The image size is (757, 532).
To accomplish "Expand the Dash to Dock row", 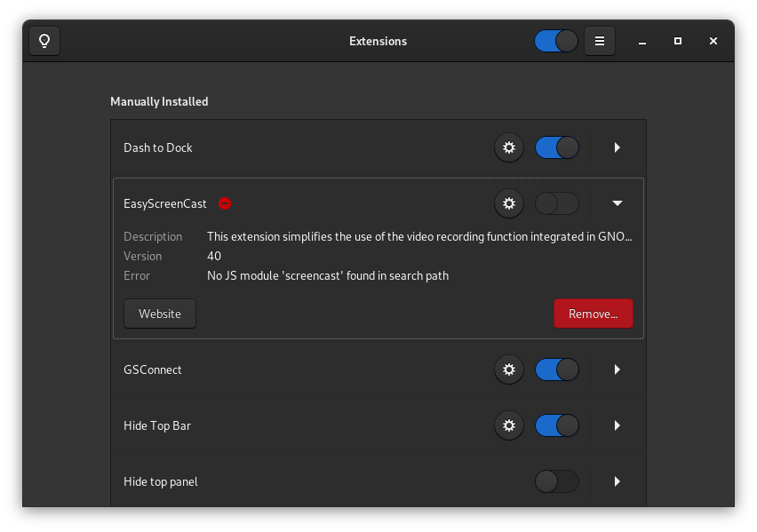I will [617, 147].
